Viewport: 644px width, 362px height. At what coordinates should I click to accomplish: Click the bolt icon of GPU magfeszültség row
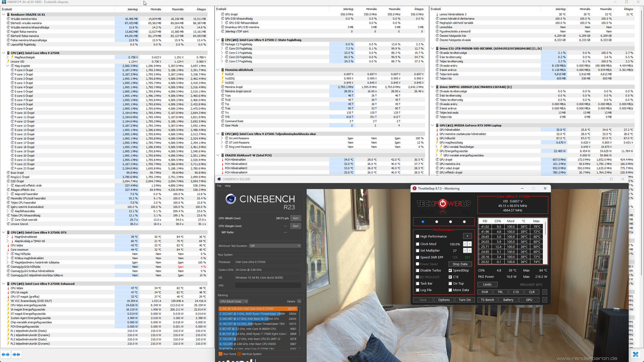437,142
